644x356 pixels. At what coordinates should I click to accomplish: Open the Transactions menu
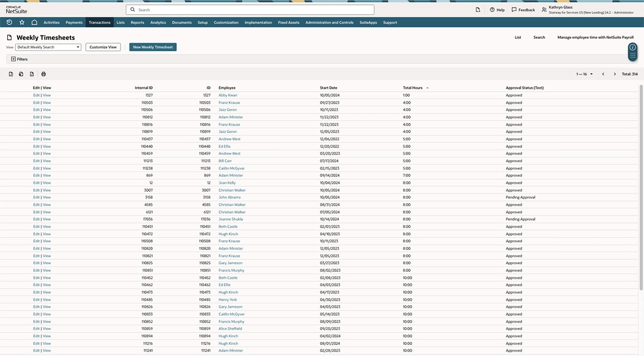coord(99,22)
